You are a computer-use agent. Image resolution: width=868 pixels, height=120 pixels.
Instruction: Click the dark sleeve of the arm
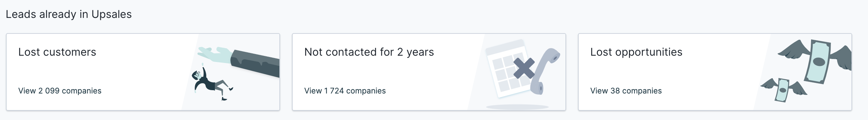click(255, 63)
